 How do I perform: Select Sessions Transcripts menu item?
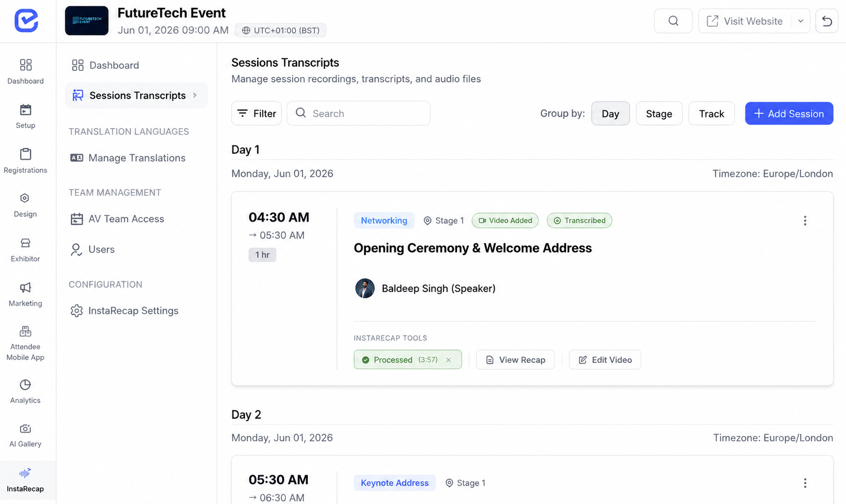point(136,95)
